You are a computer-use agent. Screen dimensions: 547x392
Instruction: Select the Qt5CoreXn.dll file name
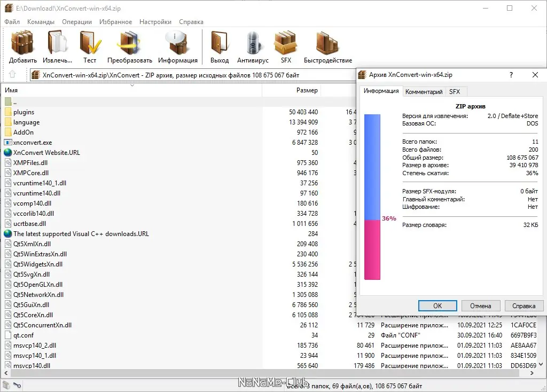[33, 315]
